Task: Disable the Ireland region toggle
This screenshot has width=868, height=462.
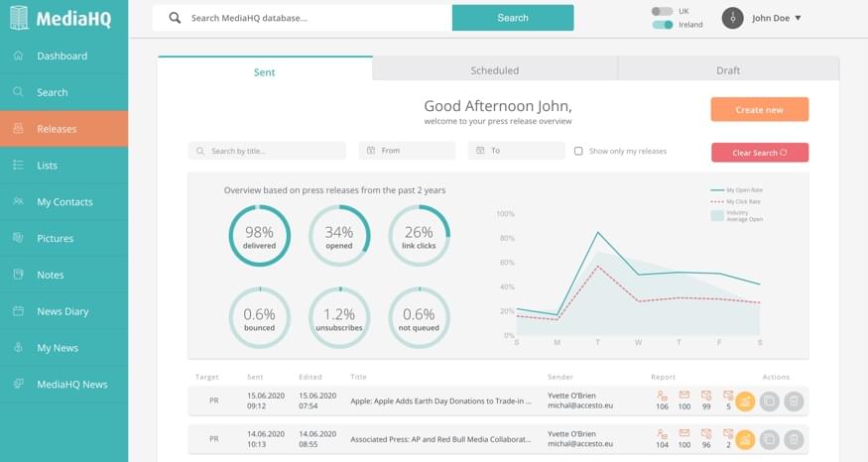Action: coord(662,25)
